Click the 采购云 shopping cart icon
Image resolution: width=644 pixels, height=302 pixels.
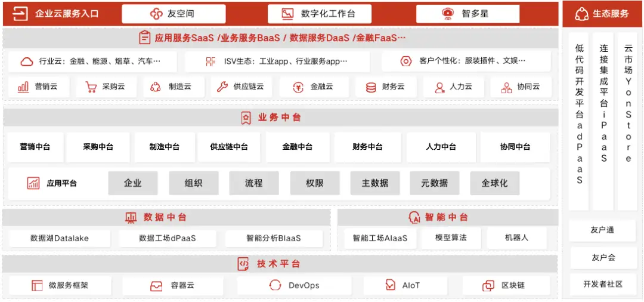[91, 87]
